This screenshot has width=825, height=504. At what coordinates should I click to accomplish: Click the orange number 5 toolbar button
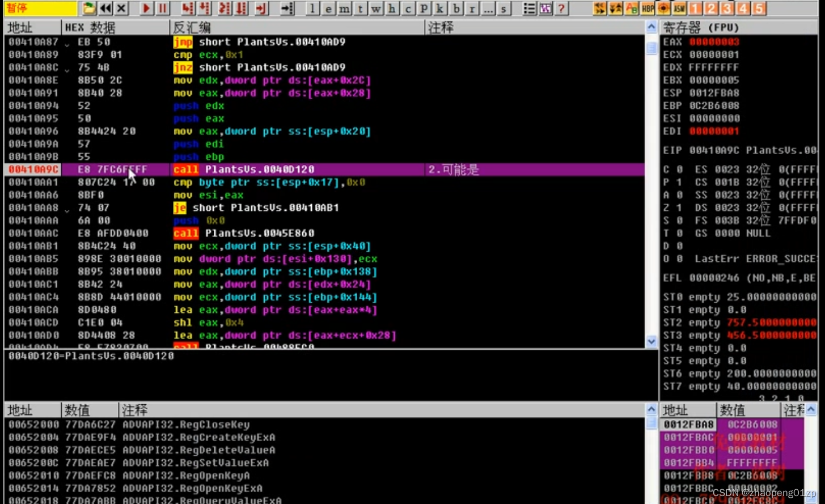tap(759, 9)
